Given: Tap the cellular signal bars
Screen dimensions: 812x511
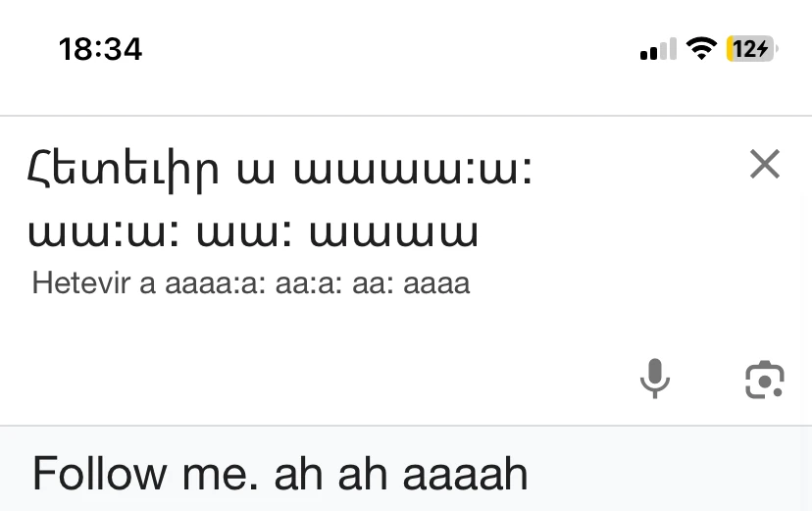Looking at the screenshot, I should click(x=657, y=49).
